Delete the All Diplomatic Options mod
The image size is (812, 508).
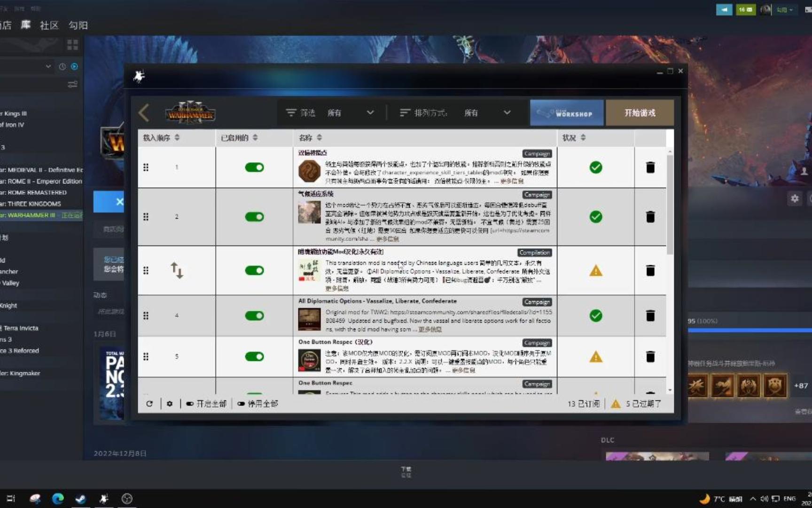(x=650, y=316)
